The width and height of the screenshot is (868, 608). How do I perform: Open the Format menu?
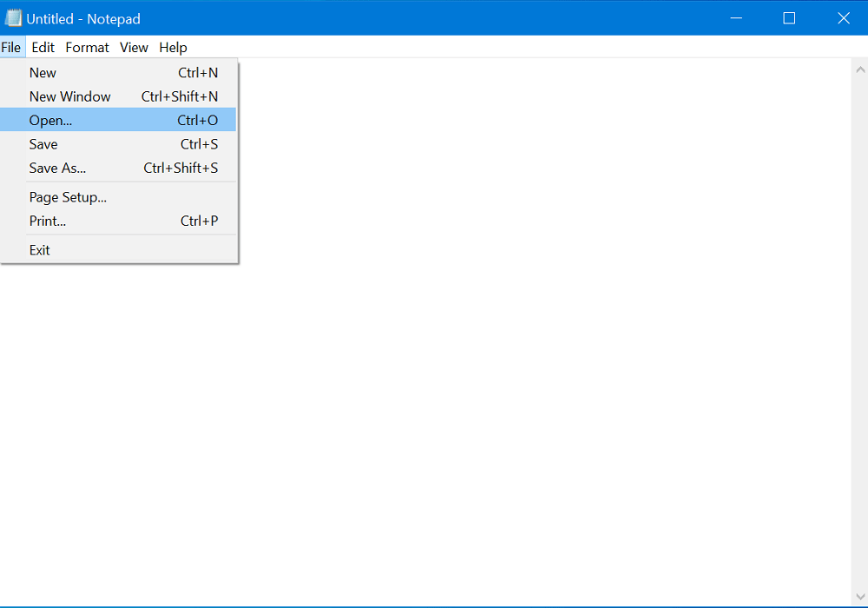click(87, 48)
